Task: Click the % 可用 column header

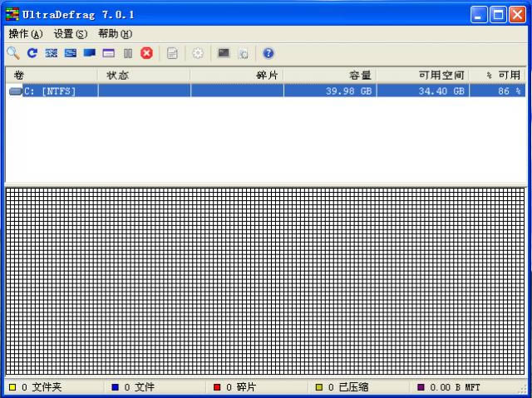Action: (498, 75)
